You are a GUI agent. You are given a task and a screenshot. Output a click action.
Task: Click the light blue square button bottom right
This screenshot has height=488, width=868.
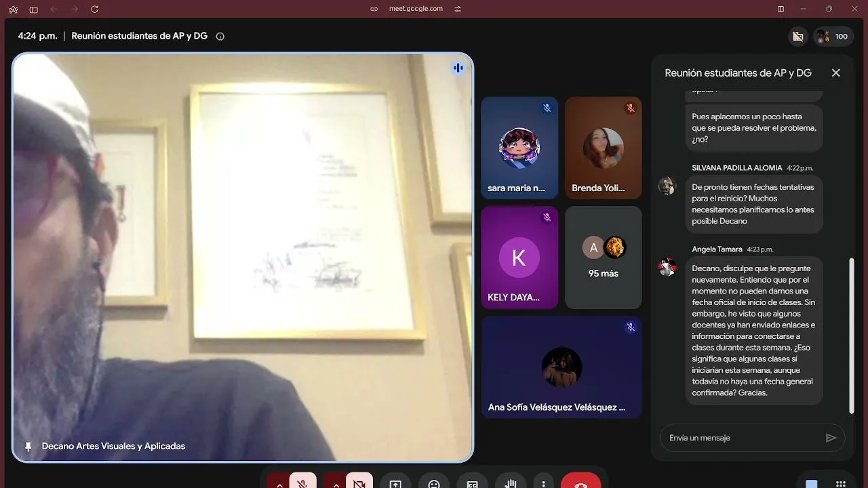click(x=811, y=484)
